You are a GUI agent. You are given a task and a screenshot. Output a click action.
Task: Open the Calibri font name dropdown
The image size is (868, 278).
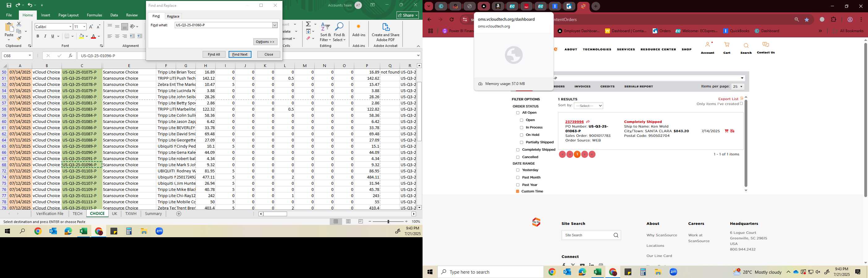(x=70, y=27)
